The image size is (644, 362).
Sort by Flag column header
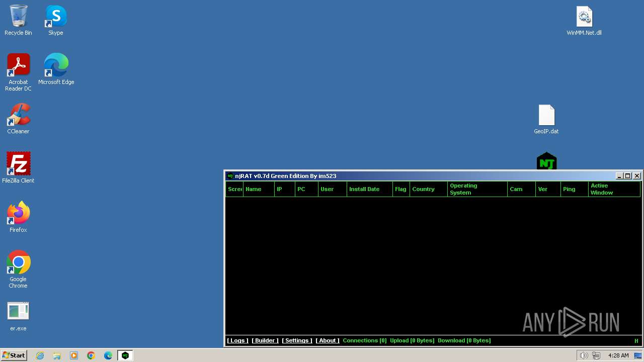(x=401, y=189)
